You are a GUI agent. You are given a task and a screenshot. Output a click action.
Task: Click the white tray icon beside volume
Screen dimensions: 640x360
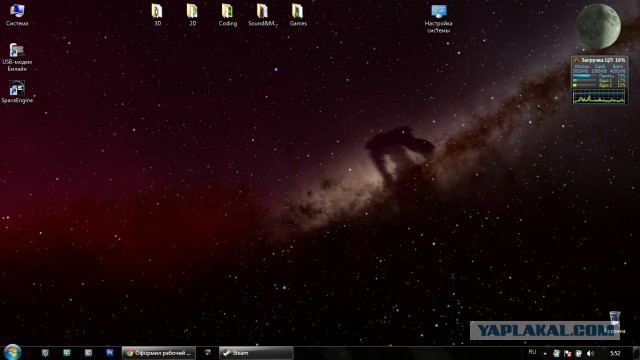(579, 353)
